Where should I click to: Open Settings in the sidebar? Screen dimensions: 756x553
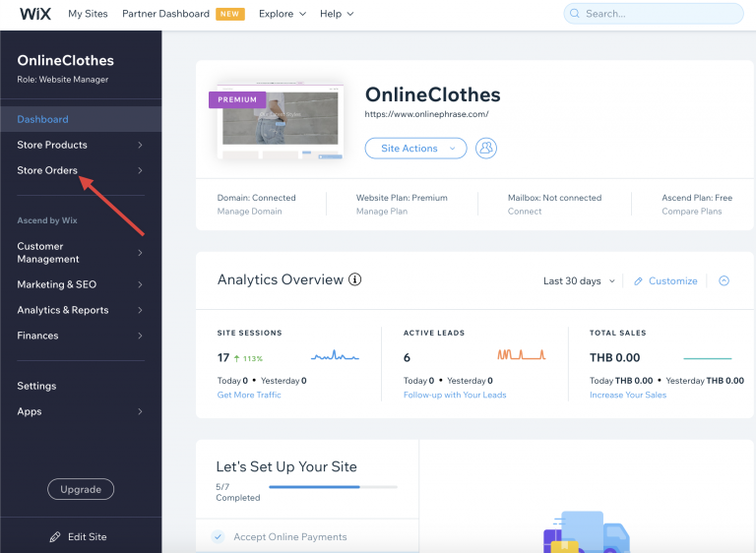(36, 386)
